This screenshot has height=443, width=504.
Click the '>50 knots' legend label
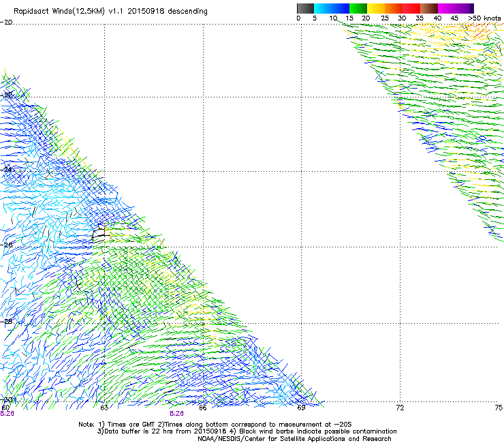pyautogui.click(x=484, y=18)
